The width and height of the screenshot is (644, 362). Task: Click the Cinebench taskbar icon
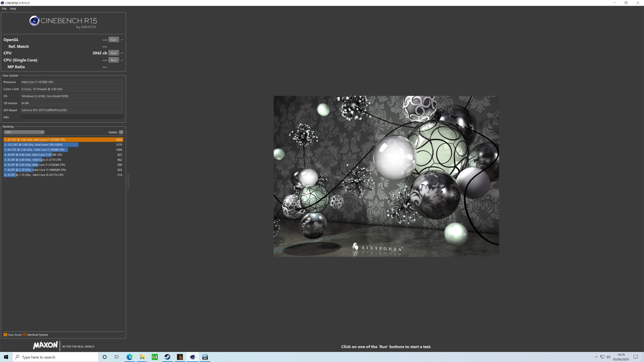coord(192,357)
